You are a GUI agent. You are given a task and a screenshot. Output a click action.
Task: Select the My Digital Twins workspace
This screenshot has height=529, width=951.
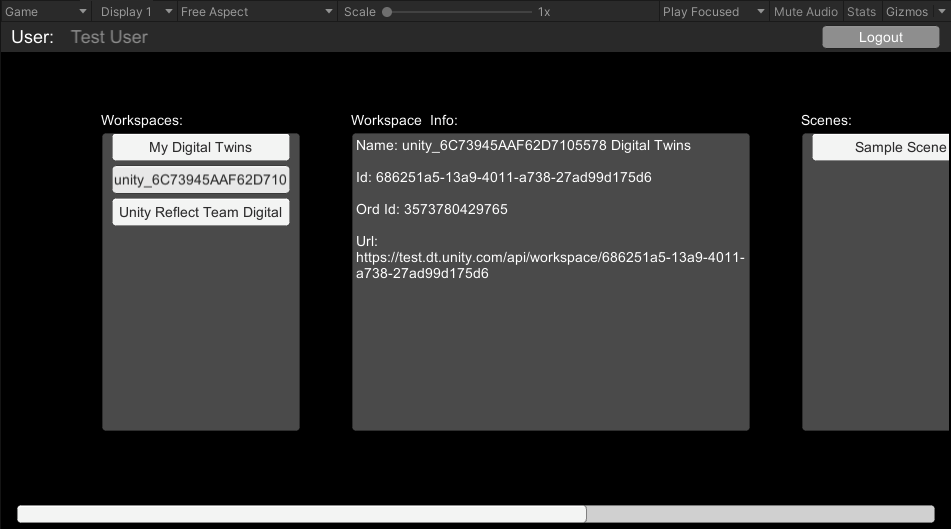tap(201, 147)
